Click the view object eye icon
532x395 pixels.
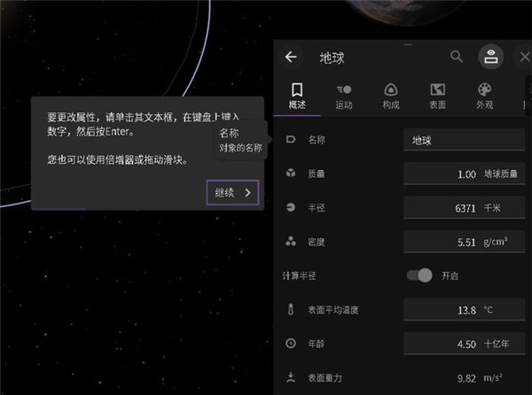[x=490, y=57]
